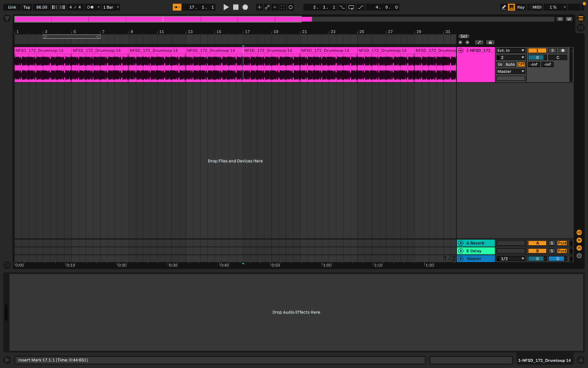This screenshot has height=368, width=588.
Task: Click the Tap tempo button
Action: click(x=26, y=7)
